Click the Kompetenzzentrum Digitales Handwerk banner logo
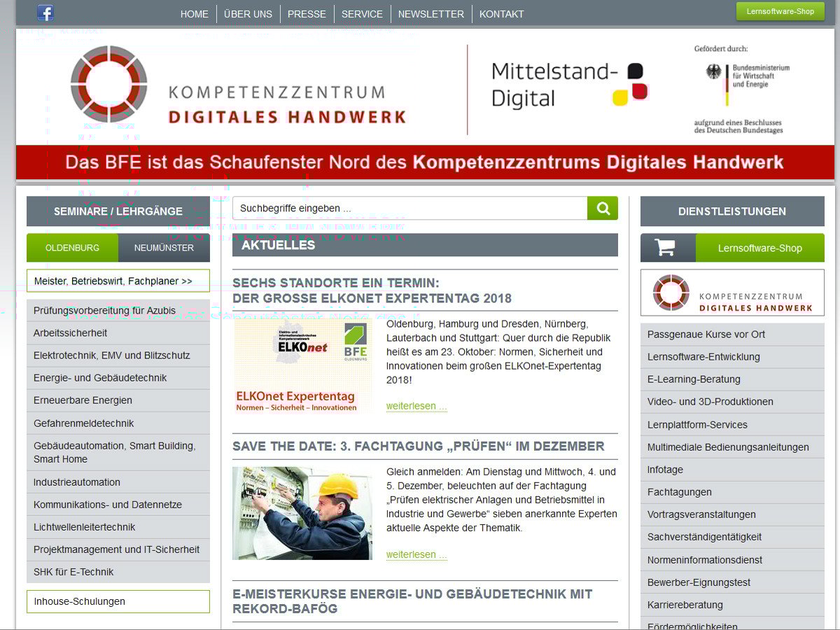The image size is (840, 630). tap(238, 85)
